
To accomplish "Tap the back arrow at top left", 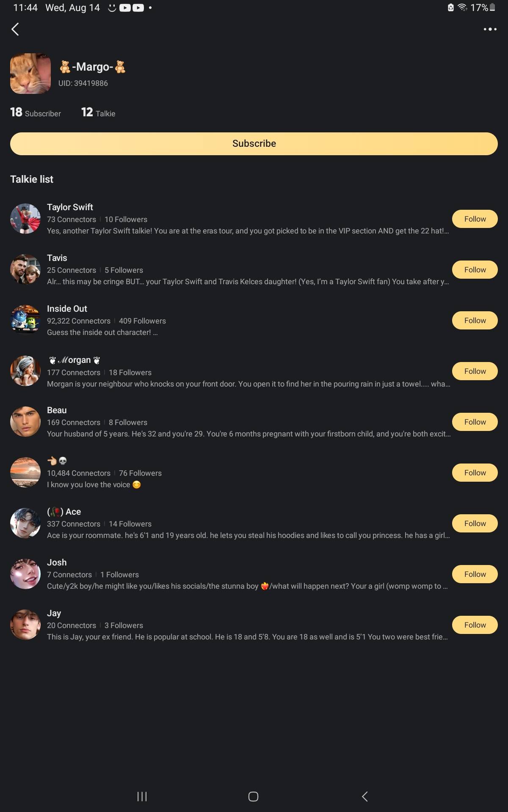I will tap(15, 29).
